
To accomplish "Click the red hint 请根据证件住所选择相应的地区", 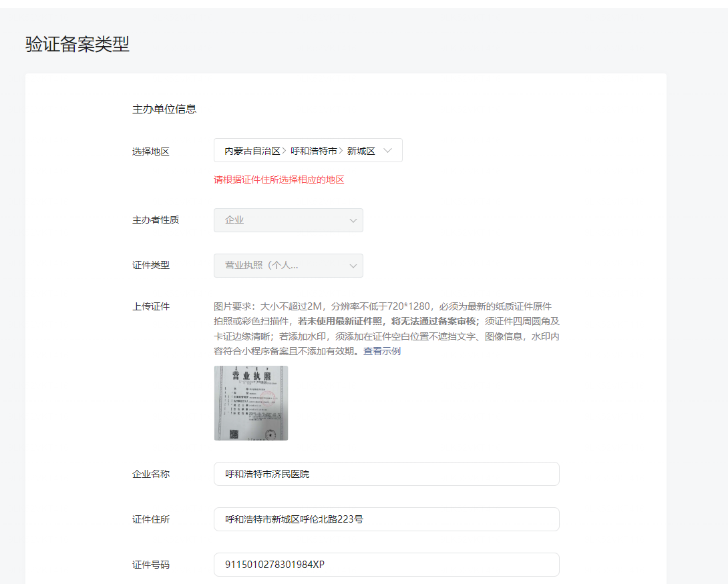I will pos(279,180).
